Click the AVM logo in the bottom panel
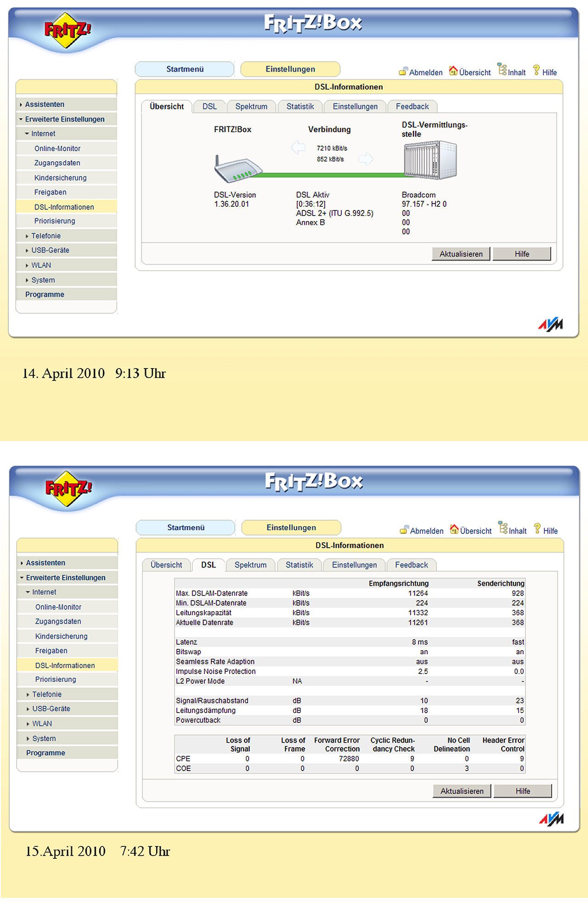The height and width of the screenshot is (919, 588). (551, 818)
